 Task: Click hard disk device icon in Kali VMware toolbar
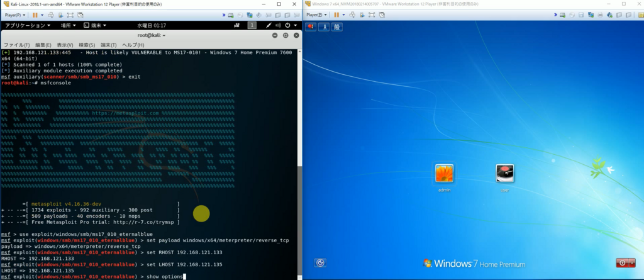[231, 15]
